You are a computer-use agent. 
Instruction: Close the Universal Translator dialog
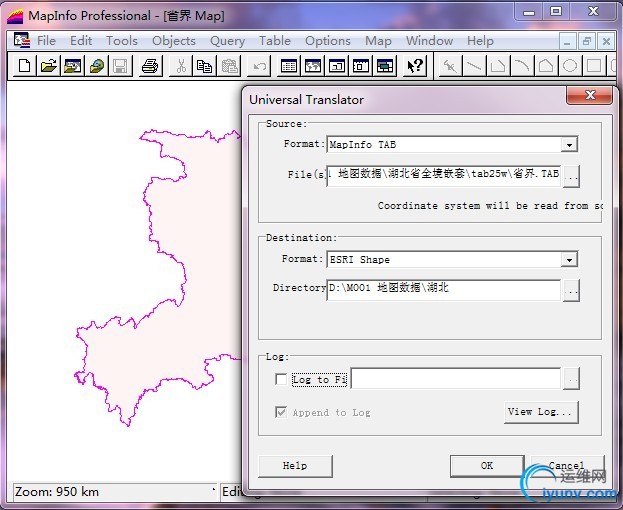(590, 95)
